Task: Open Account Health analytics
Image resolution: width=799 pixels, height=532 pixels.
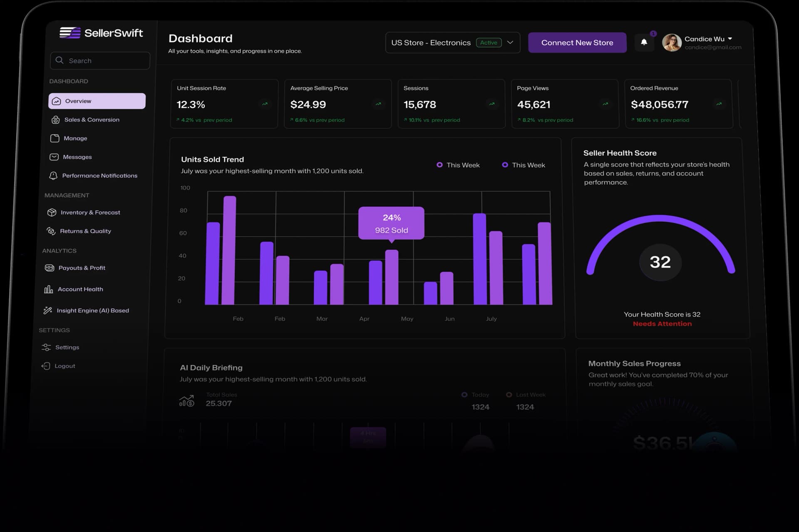Action: [80, 289]
